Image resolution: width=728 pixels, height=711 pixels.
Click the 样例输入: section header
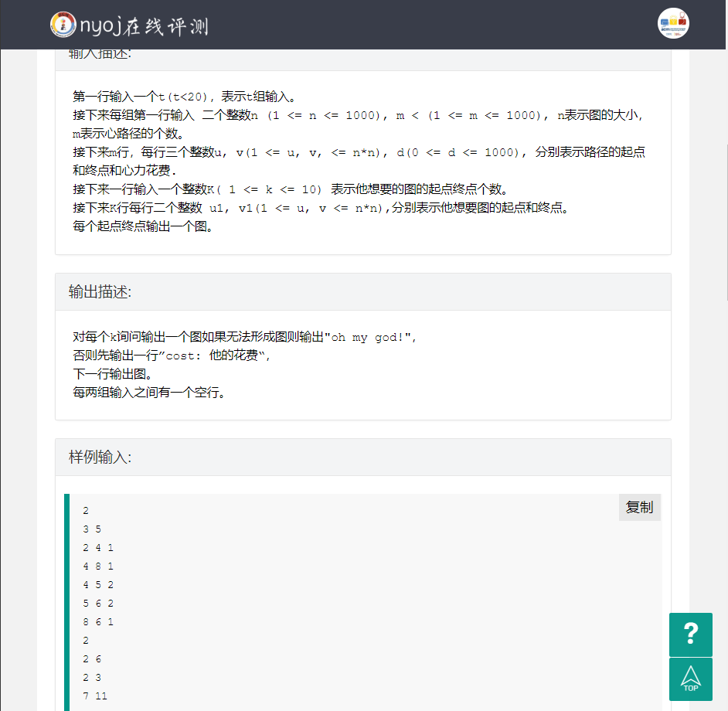[363, 457]
